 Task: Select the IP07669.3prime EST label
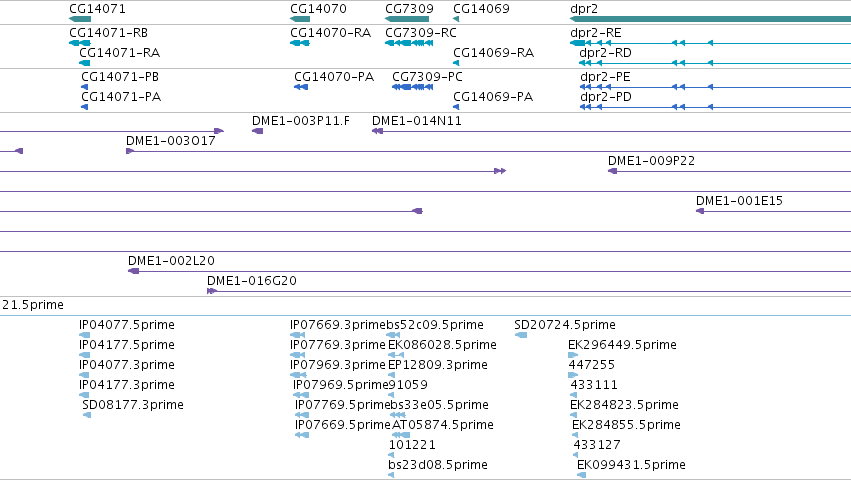tap(338, 325)
